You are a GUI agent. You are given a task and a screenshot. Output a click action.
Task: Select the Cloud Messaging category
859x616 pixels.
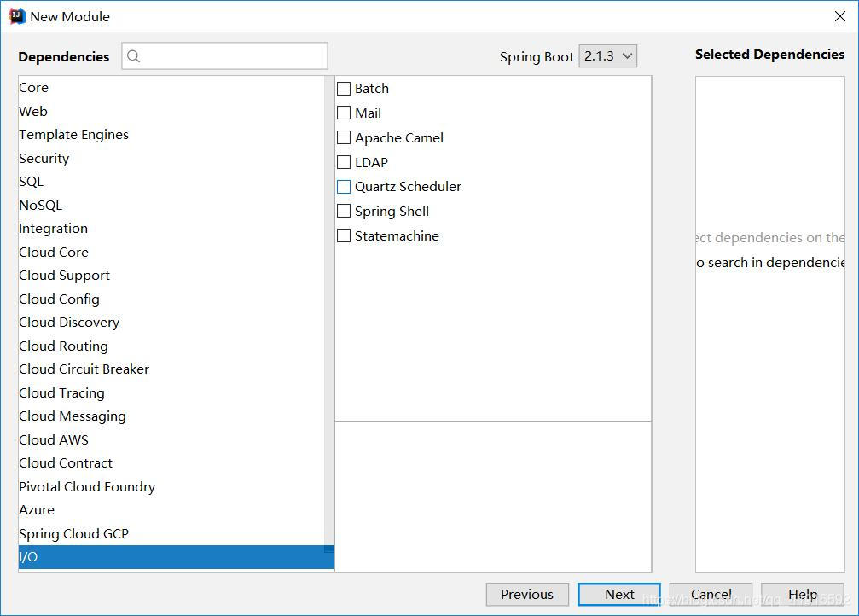[x=171, y=416]
